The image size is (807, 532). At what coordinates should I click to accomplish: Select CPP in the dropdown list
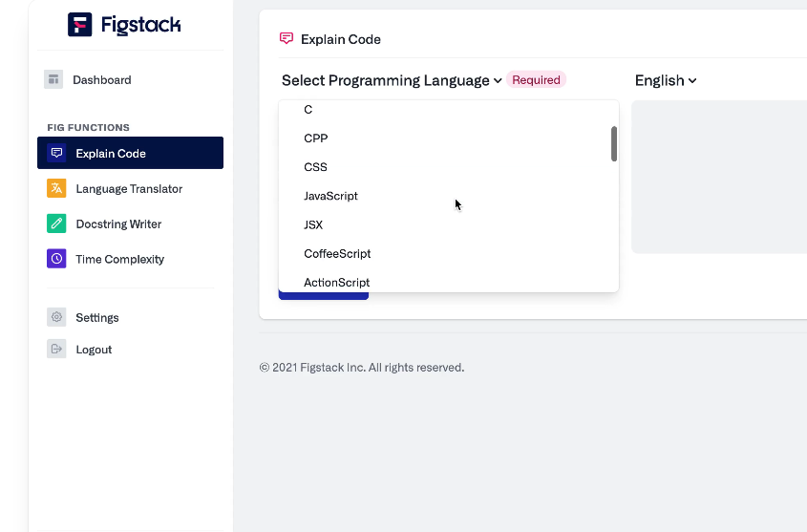pos(316,138)
